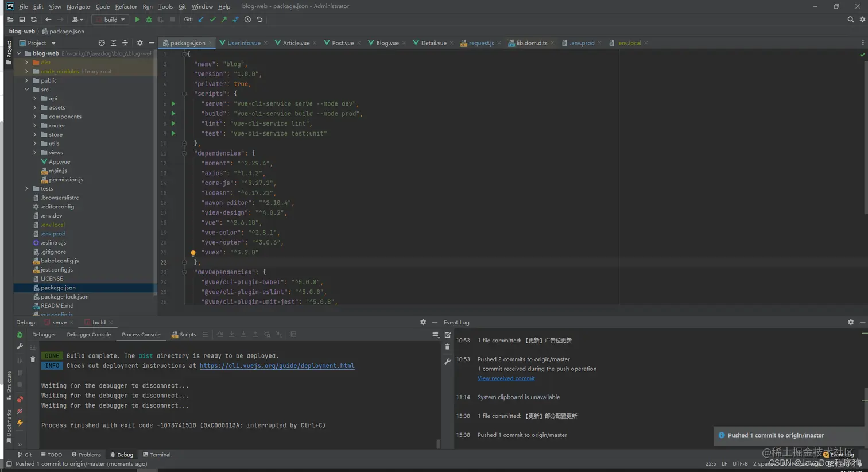
Task: Open the build run configuration dropdown
Action: click(x=110, y=20)
